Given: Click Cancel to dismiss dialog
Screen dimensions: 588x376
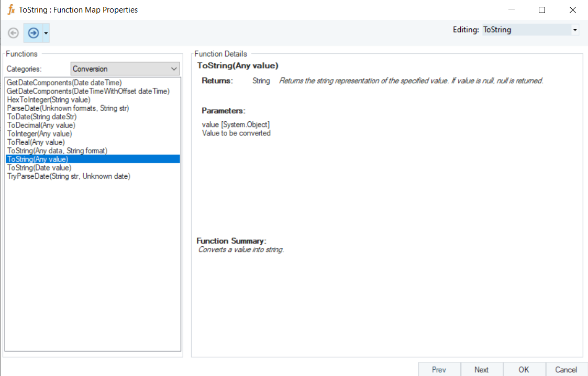Looking at the screenshot, I should click(x=566, y=369).
